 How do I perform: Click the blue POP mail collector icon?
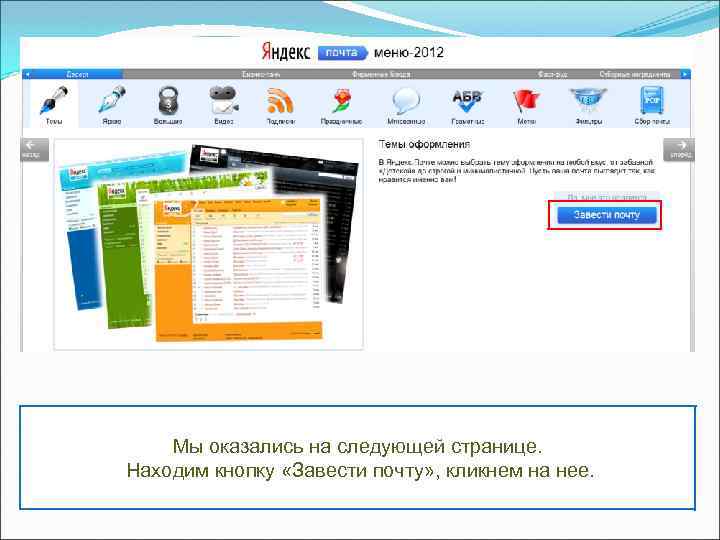pos(652,100)
